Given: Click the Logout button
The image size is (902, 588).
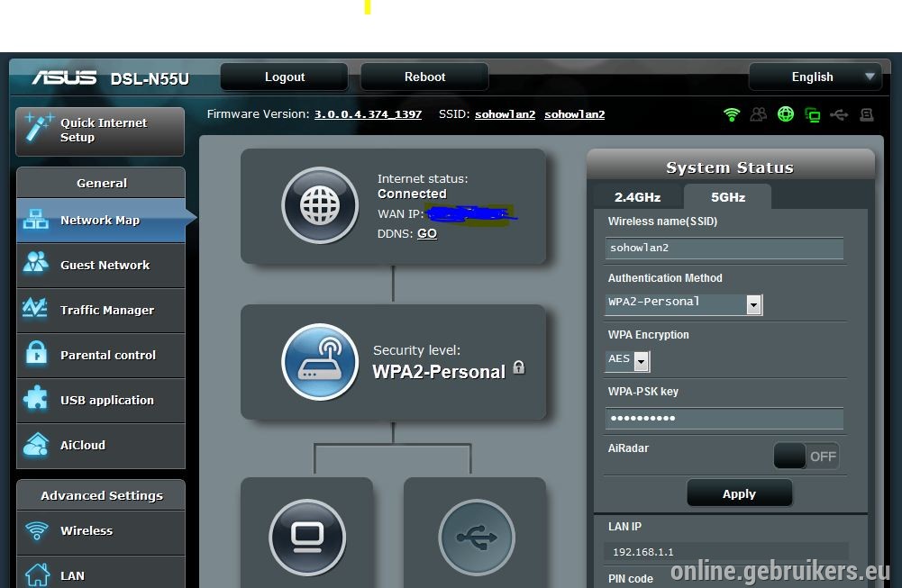Looking at the screenshot, I should click(284, 77).
